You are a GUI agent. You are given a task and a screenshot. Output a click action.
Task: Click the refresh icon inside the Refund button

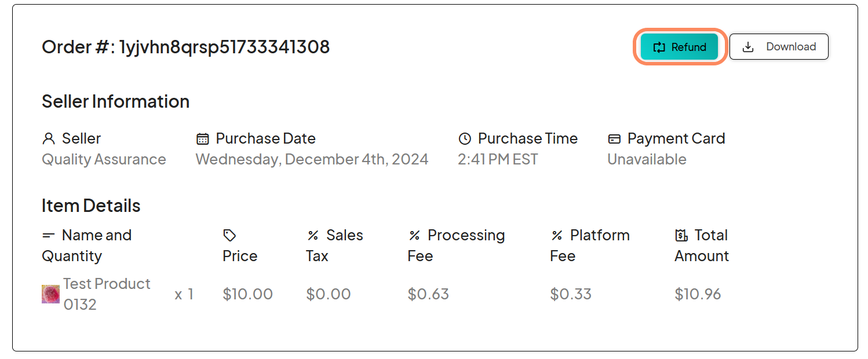tap(659, 47)
